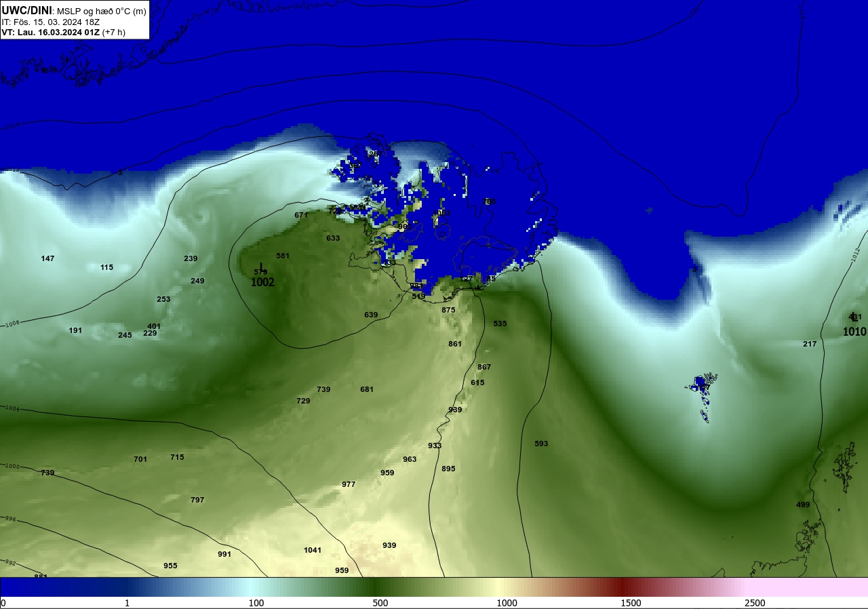This screenshot has width=868, height=609.
Task: Click the 2500 tick on the color scale
Action: click(x=755, y=603)
